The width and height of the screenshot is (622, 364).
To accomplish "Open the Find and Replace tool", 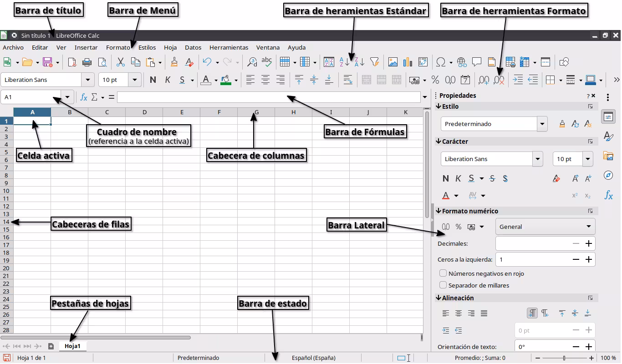I will coord(252,62).
